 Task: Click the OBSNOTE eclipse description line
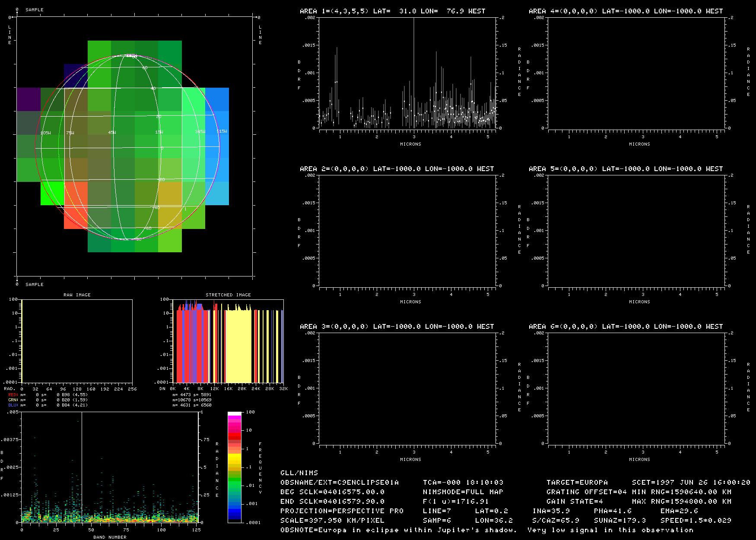[486, 530]
